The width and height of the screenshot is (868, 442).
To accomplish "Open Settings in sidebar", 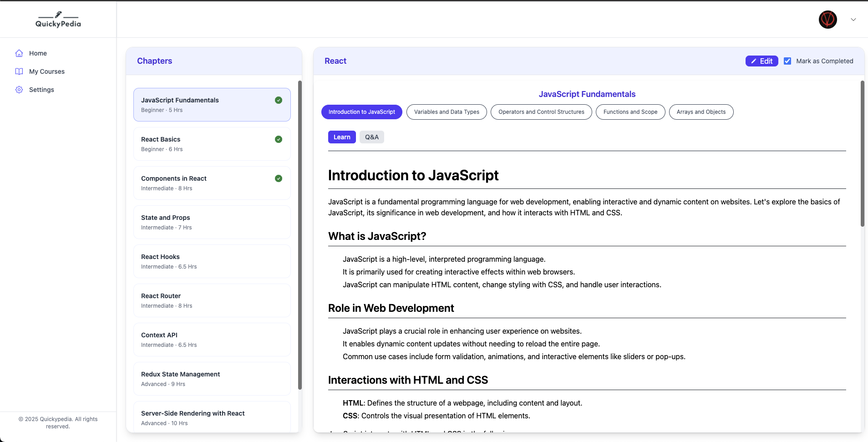I will (41, 90).
